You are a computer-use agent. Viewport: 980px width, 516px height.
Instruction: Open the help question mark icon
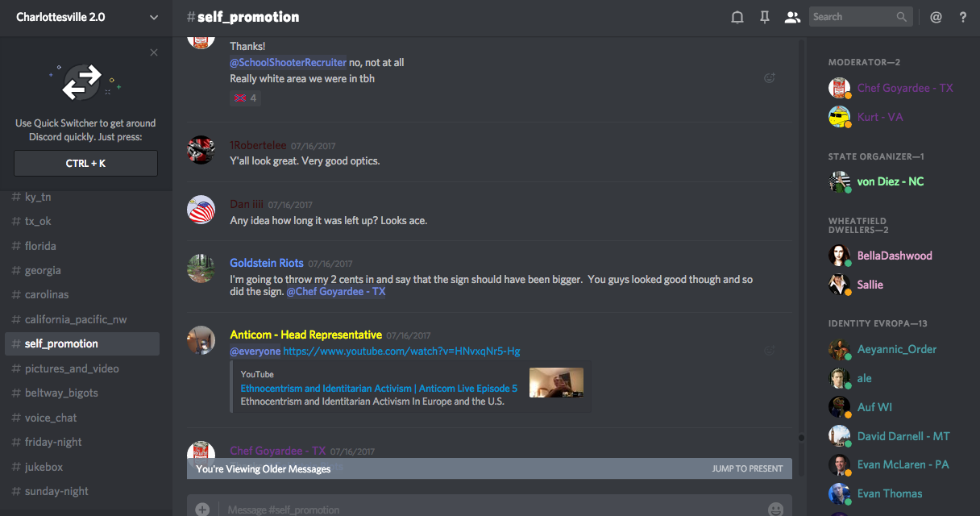coord(962,17)
